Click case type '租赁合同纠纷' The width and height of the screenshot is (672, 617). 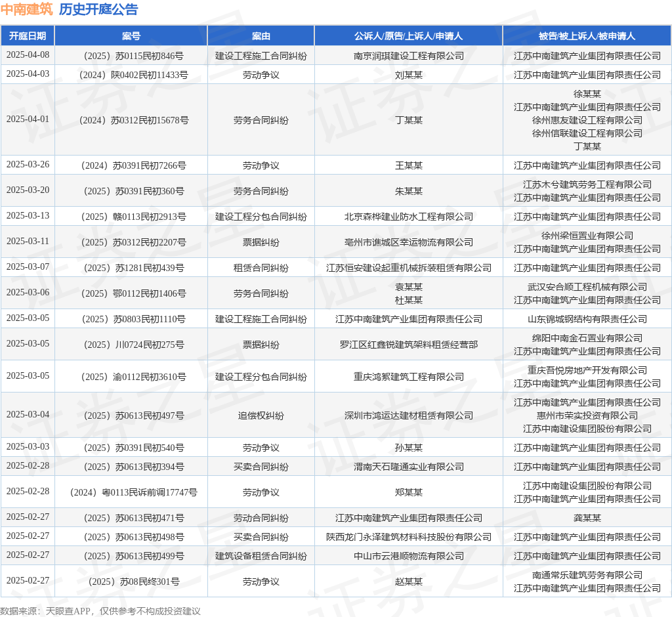pos(261,268)
